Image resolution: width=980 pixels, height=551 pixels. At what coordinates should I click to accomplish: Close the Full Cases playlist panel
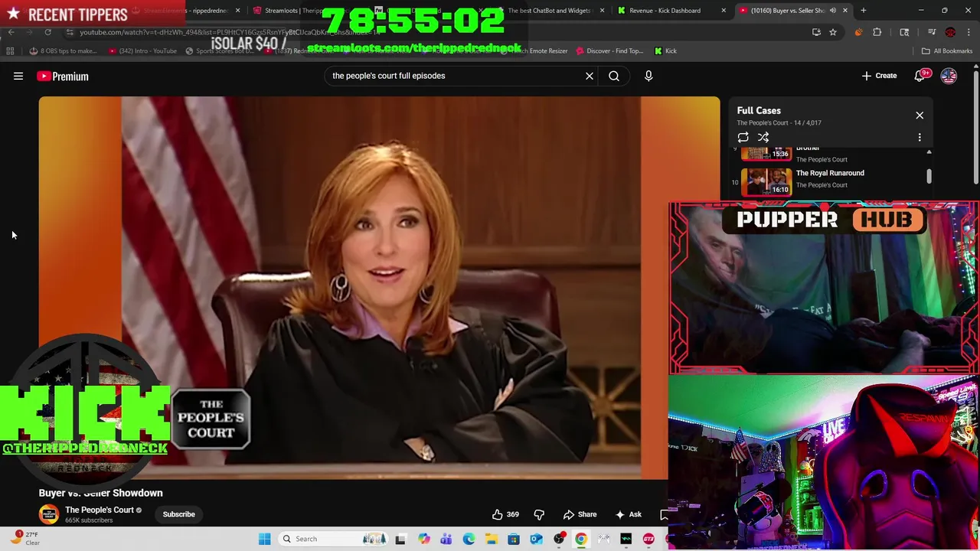pos(920,116)
